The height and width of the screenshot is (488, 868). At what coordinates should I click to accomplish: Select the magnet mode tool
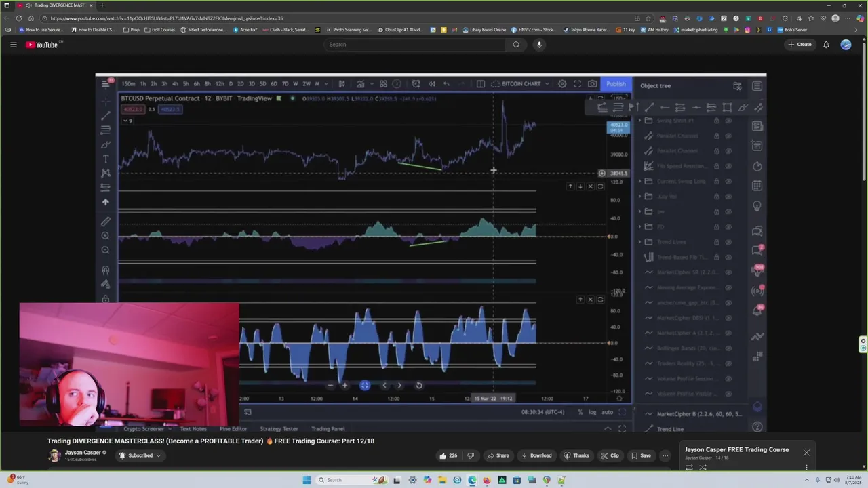tap(106, 270)
